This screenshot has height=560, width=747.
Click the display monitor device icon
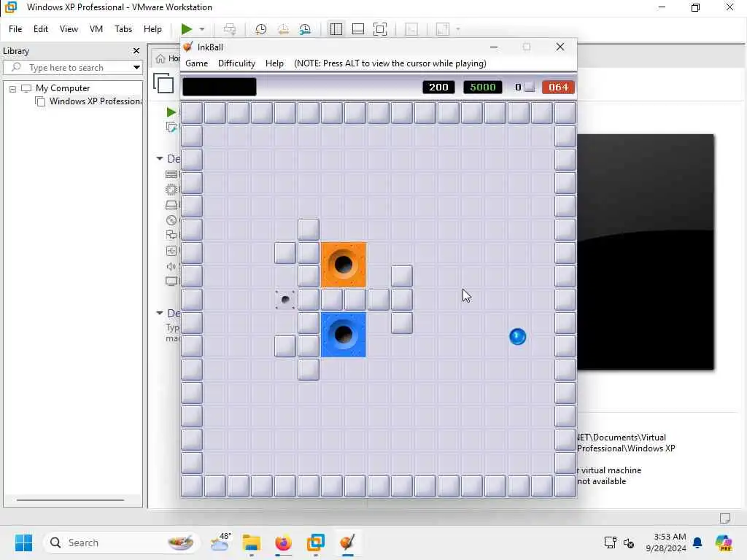click(x=171, y=281)
